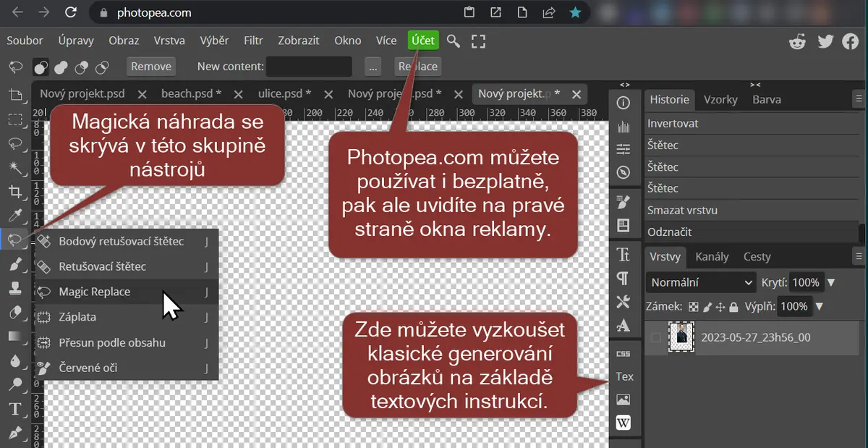Activate the Blur droplet tool
This screenshot has height=448, width=868.
(x=15, y=361)
